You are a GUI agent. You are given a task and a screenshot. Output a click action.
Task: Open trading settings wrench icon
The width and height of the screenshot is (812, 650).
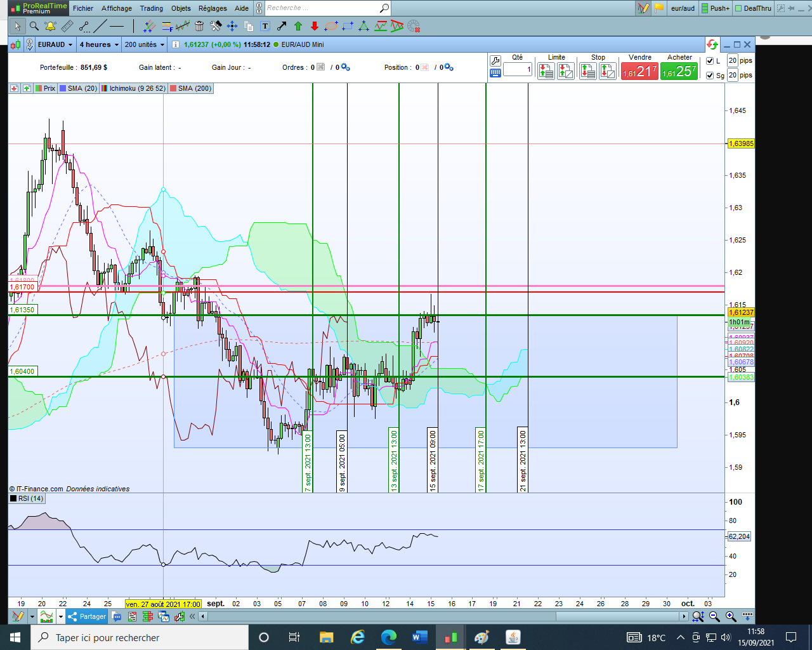pyautogui.click(x=495, y=60)
